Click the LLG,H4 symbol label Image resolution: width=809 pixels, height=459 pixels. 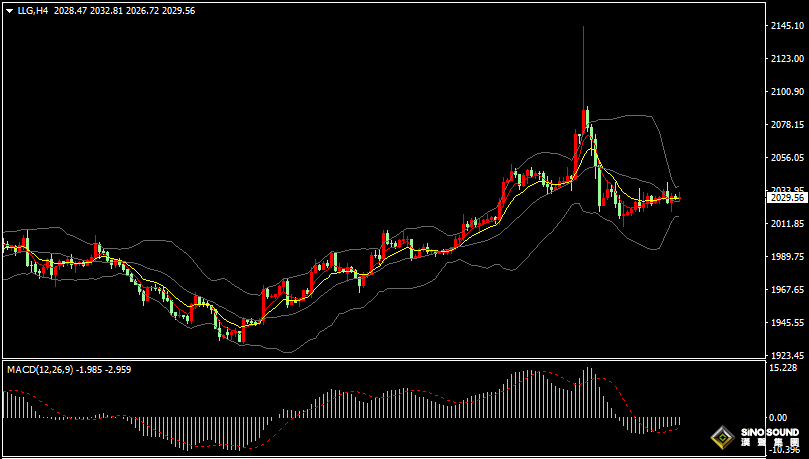click(x=33, y=11)
